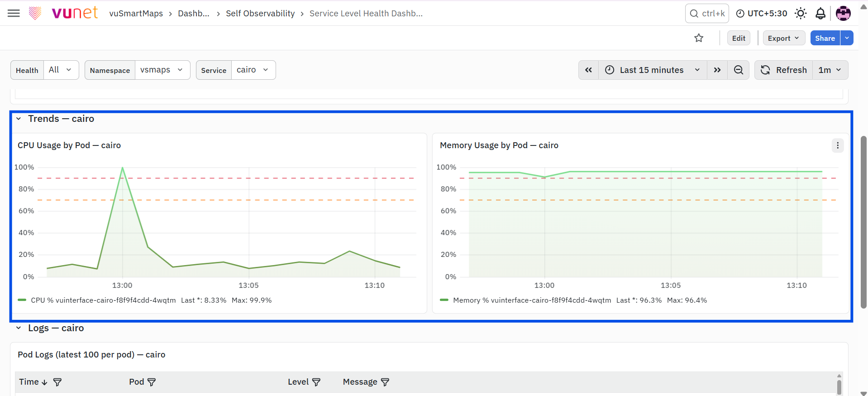
Task: Open notifications bell icon
Action: pos(820,14)
